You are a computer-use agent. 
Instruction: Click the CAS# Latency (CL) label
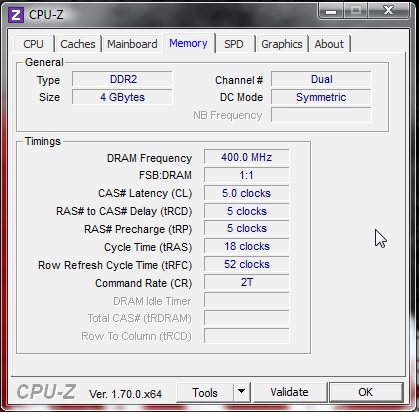pyautogui.click(x=145, y=193)
